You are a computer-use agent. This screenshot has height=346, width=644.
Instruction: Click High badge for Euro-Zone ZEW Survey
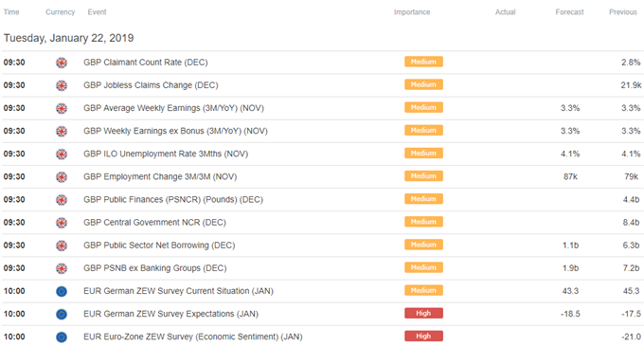coord(423,337)
